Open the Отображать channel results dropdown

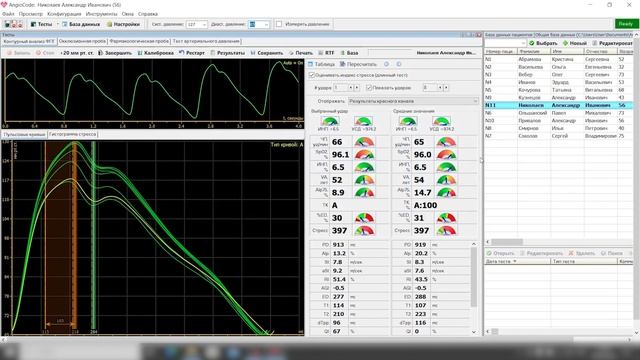coord(413,101)
